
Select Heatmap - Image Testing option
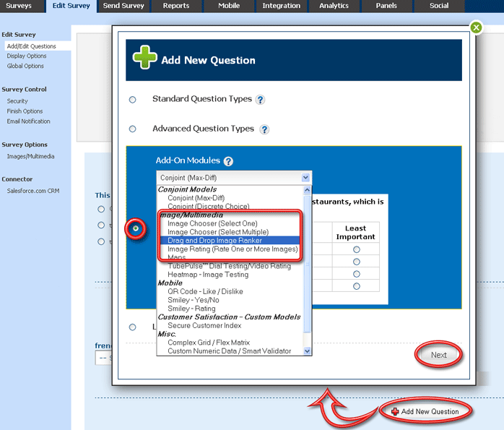(x=209, y=275)
